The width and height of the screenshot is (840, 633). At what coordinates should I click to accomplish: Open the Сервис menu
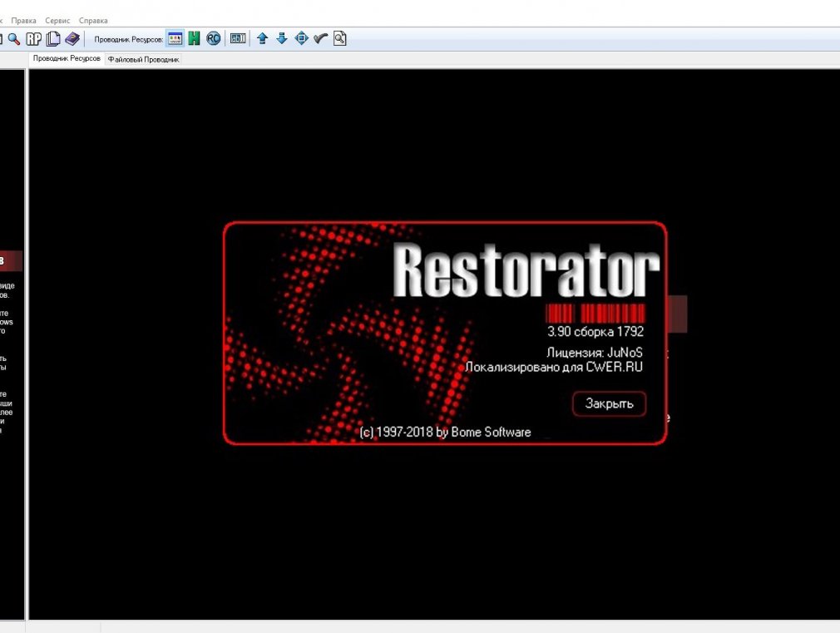tap(57, 20)
